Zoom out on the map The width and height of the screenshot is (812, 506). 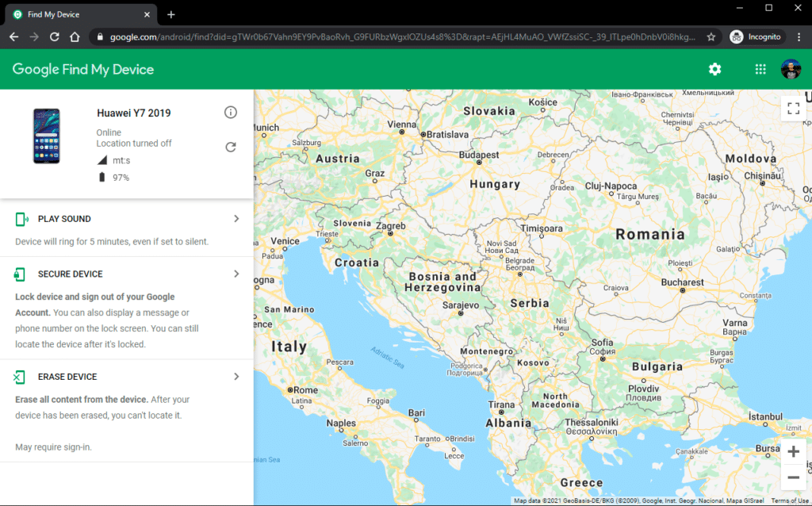point(793,477)
